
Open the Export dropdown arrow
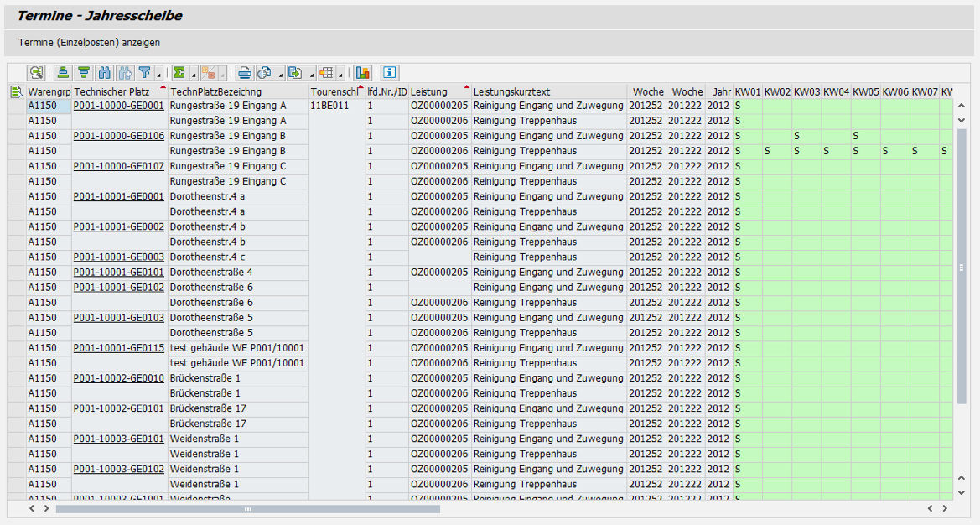[312, 75]
